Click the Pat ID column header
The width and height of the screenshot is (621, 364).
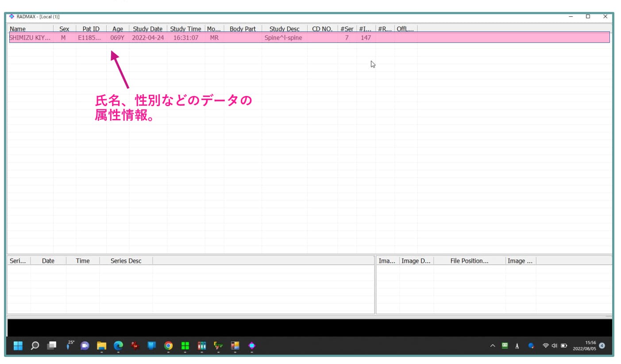(91, 29)
